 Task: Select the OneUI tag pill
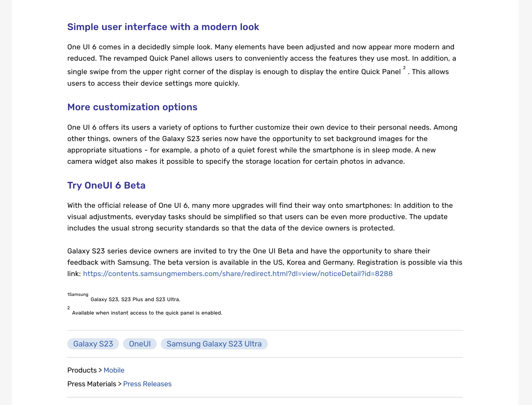click(140, 344)
